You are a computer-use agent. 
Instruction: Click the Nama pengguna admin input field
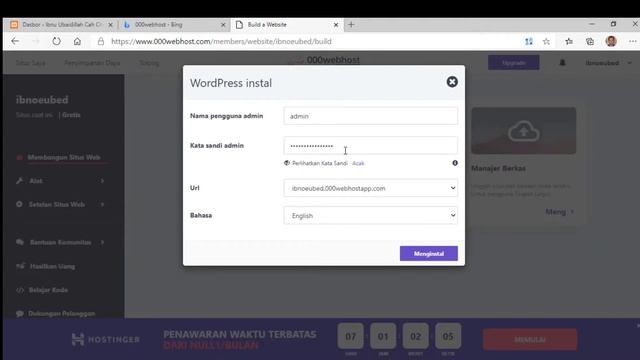pyautogui.click(x=371, y=116)
